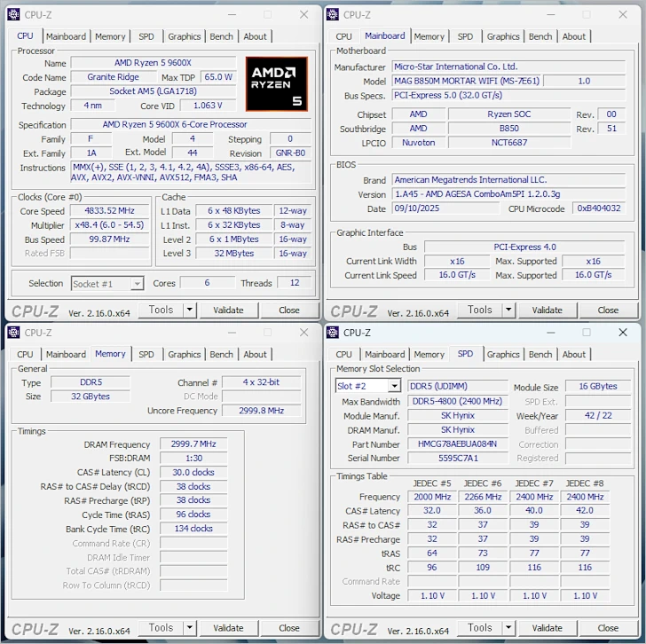This screenshot has height=644, width=646.
Task: Open About tab in Memory window
Action: pyautogui.click(x=255, y=355)
